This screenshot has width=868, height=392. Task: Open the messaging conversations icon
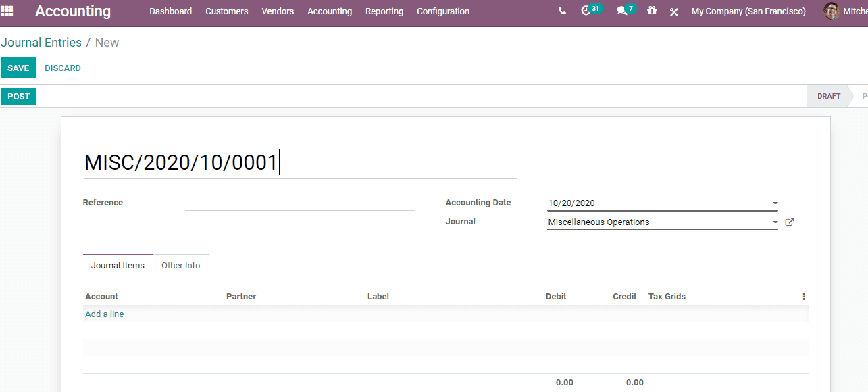pyautogui.click(x=621, y=11)
